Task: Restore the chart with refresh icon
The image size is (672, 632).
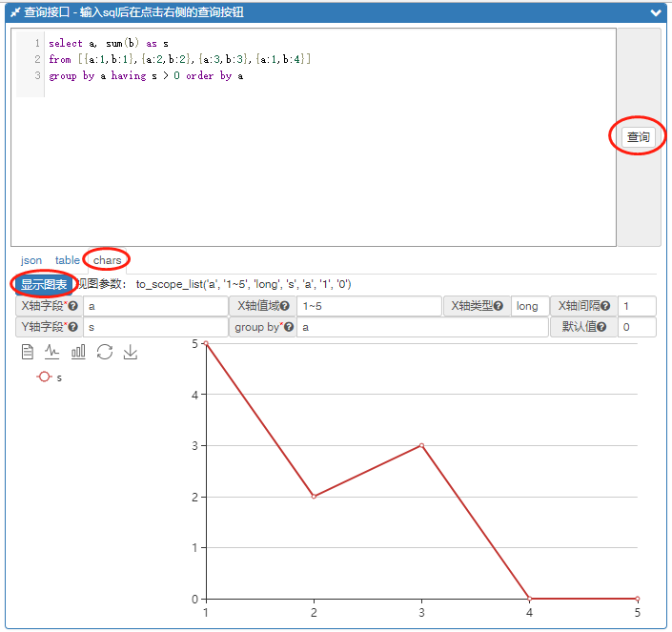Action: (x=105, y=352)
